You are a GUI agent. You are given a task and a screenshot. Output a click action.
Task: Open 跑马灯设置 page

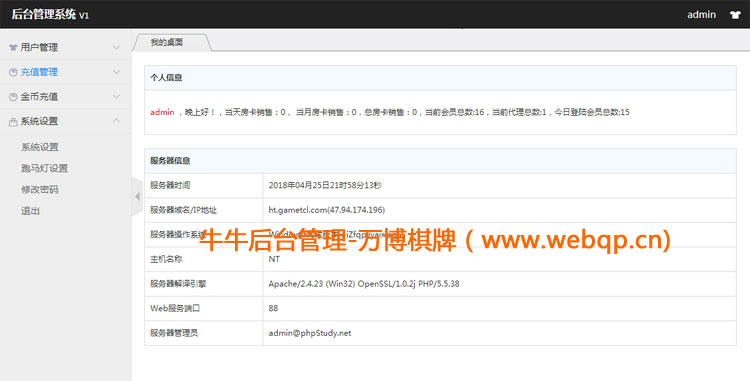tap(44, 168)
